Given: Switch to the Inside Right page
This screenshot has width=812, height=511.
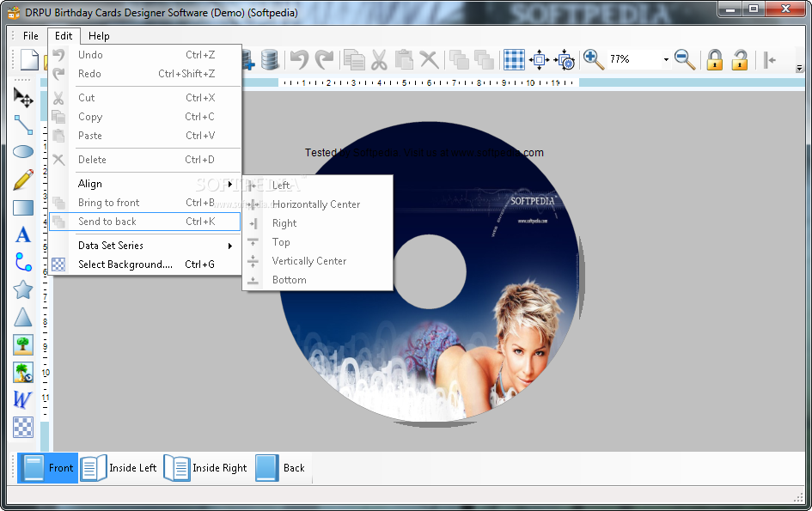Looking at the screenshot, I should point(205,468).
